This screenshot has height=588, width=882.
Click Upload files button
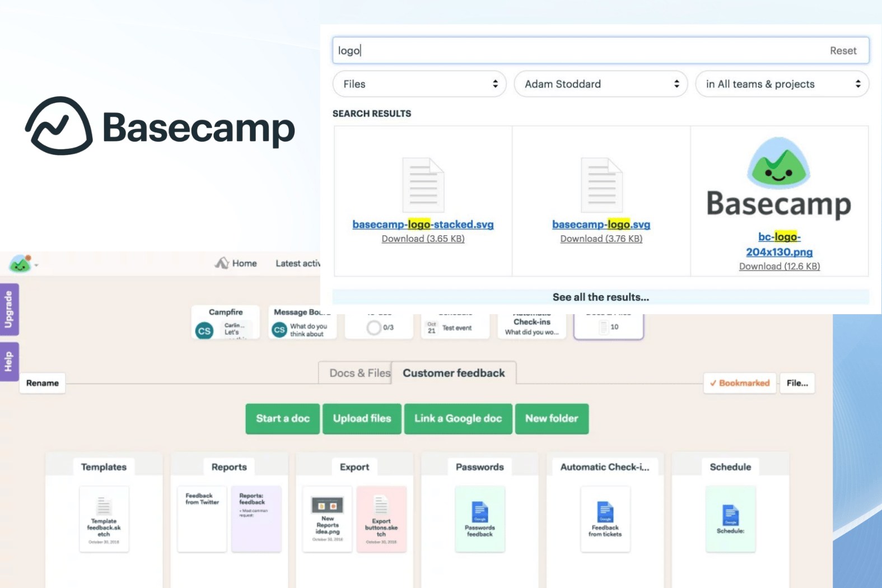362,418
